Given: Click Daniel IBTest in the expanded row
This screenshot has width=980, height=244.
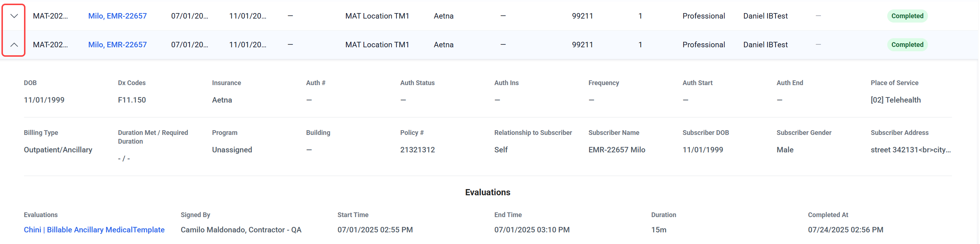Looking at the screenshot, I should click(x=765, y=45).
